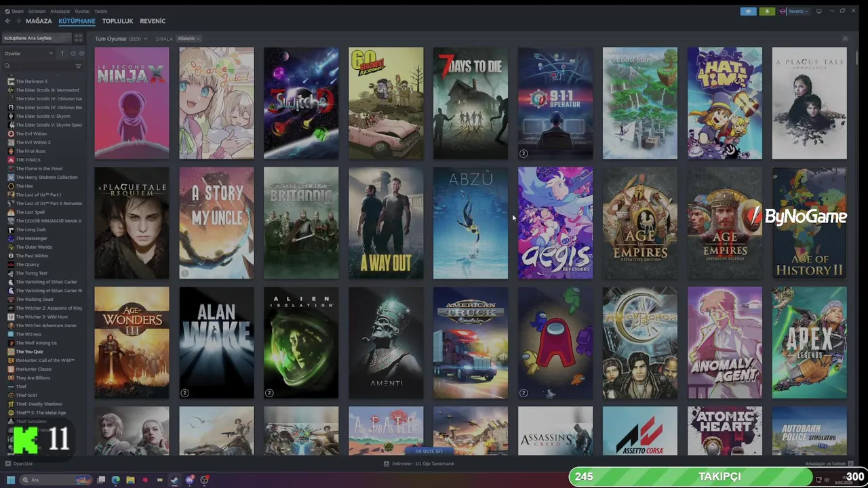Select The Elder Scrolls V: Skyrim in list
Image resolution: width=868 pixels, height=488 pixels.
pyautogui.click(x=43, y=116)
